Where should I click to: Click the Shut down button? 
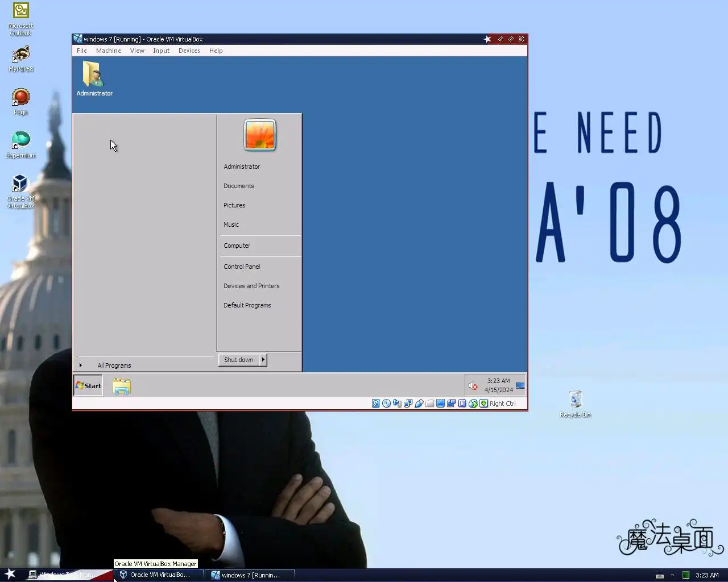[239, 360]
